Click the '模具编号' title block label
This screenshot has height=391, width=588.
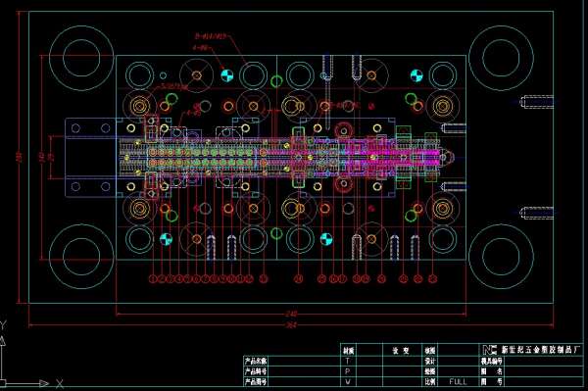coord(492,361)
